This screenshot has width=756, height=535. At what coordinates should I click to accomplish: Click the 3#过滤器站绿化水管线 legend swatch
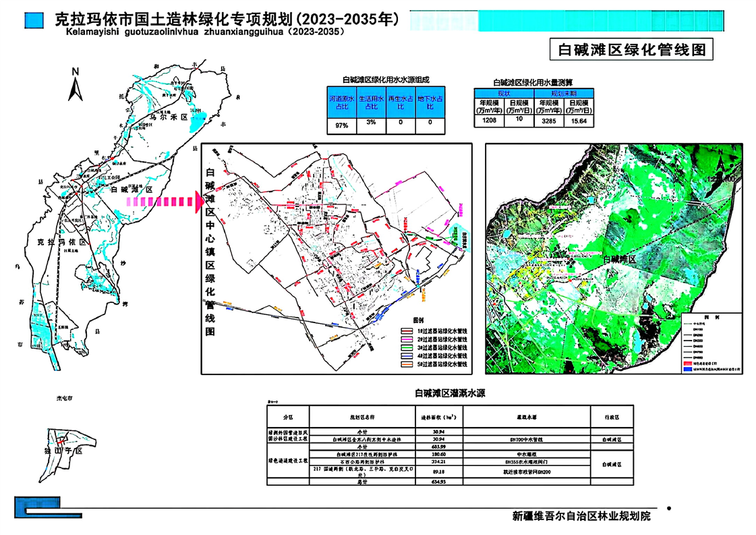407,348
